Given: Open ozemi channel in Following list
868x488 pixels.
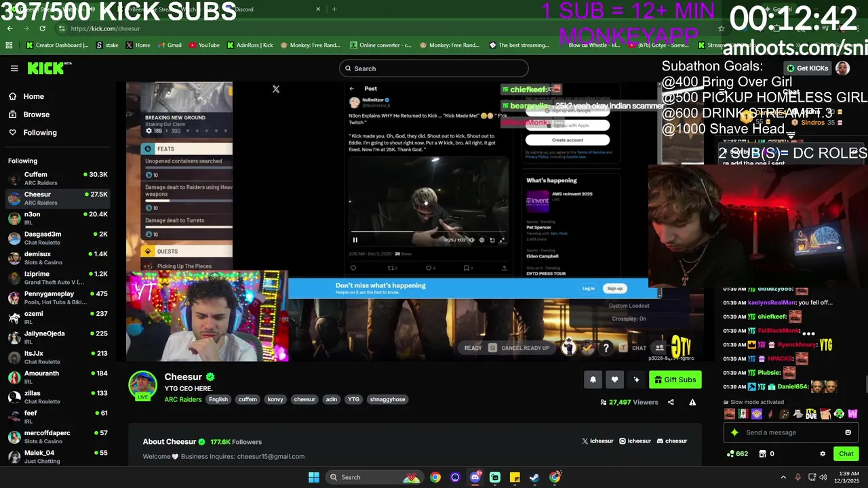Looking at the screenshot, I should pyautogui.click(x=58, y=318).
